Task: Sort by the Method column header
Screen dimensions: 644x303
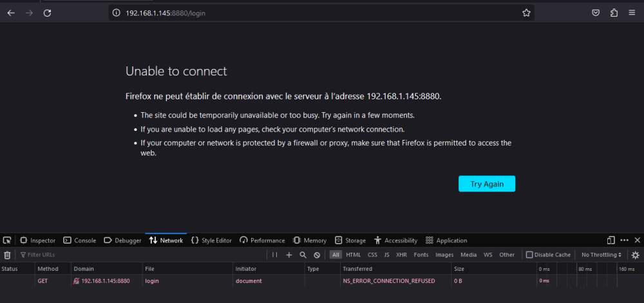Action: (x=53, y=269)
